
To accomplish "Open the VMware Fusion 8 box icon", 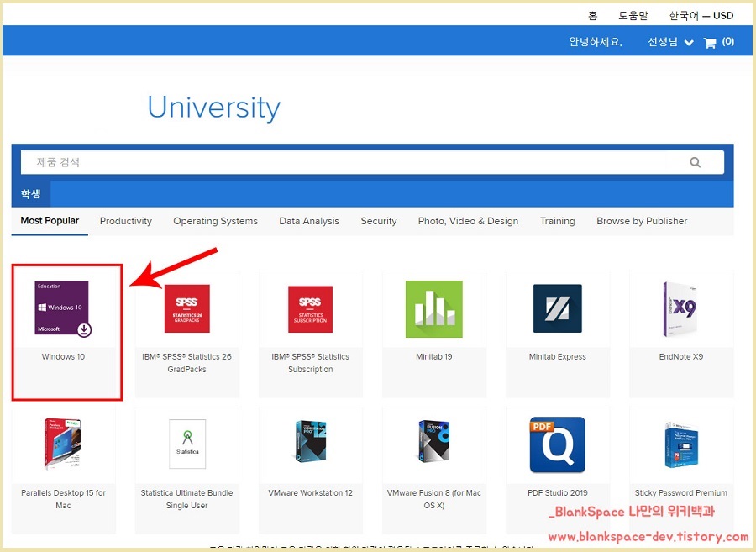I will (434, 442).
